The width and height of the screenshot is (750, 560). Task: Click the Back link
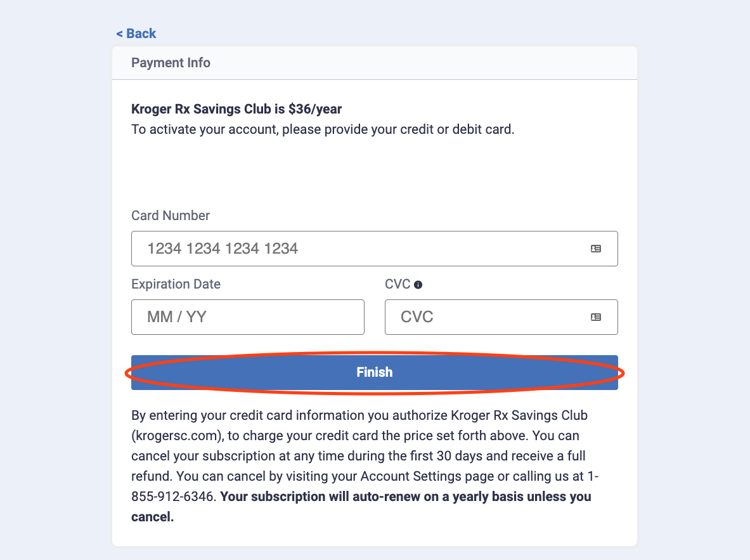(x=140, y=34)
